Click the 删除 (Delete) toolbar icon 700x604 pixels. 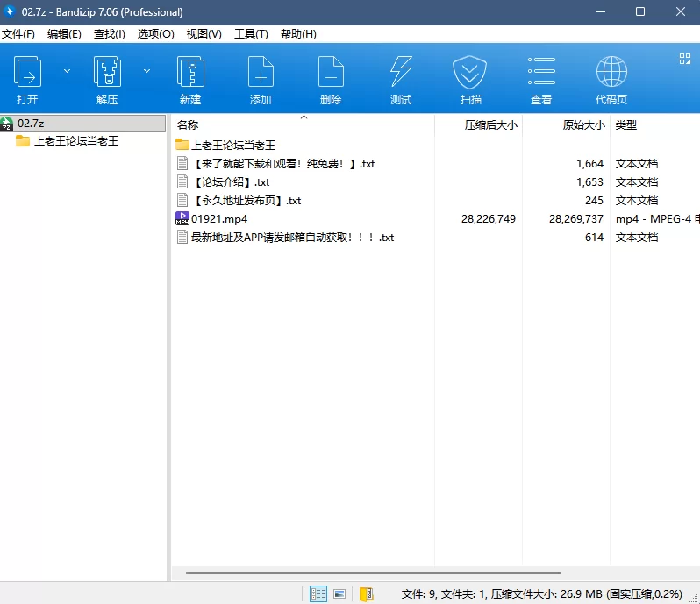pyautogui.click(x=331, y=78)
